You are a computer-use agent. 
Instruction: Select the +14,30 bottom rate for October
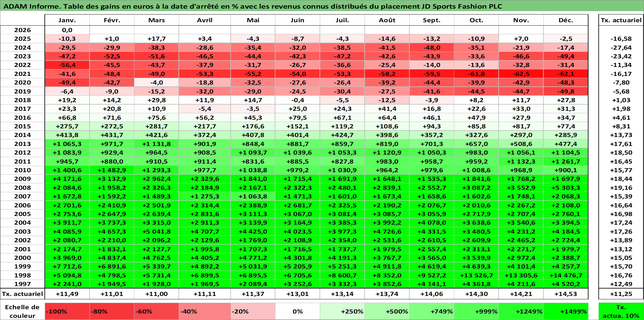tap(476, 294)
